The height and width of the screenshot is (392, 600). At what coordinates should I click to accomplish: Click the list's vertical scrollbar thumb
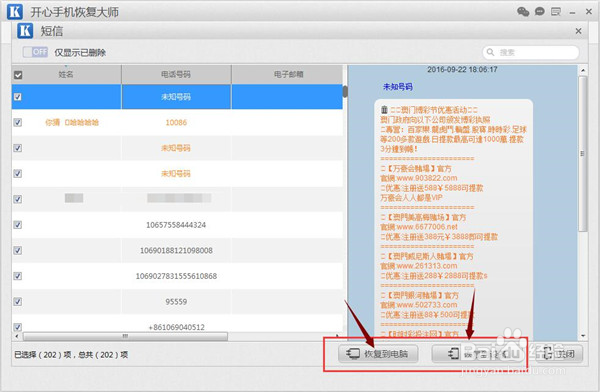coord(345,91)
